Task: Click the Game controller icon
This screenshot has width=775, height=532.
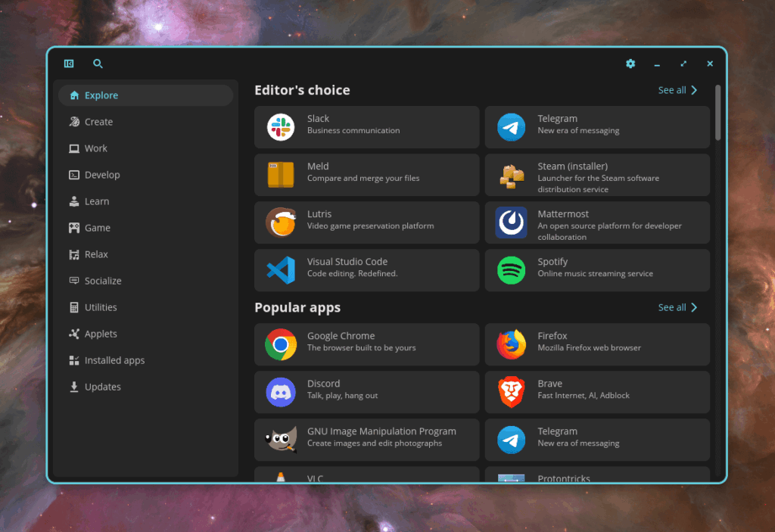Action: click(x=74, y=228)
